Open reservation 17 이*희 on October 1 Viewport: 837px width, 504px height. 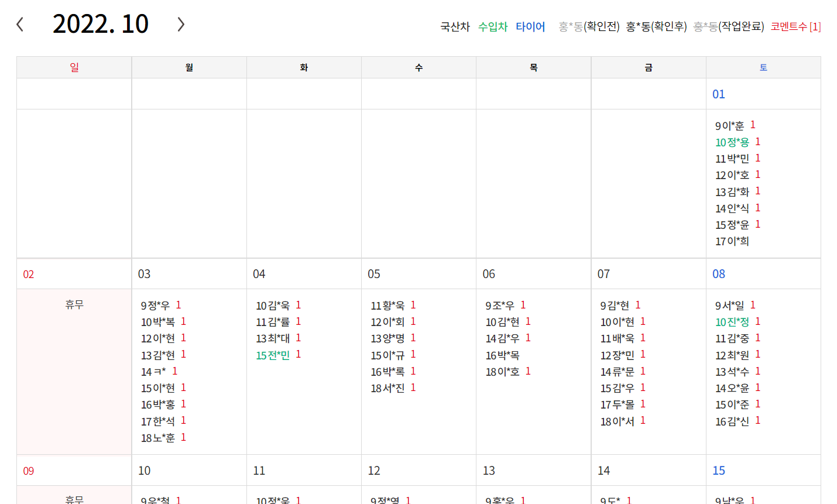(732, 241)
